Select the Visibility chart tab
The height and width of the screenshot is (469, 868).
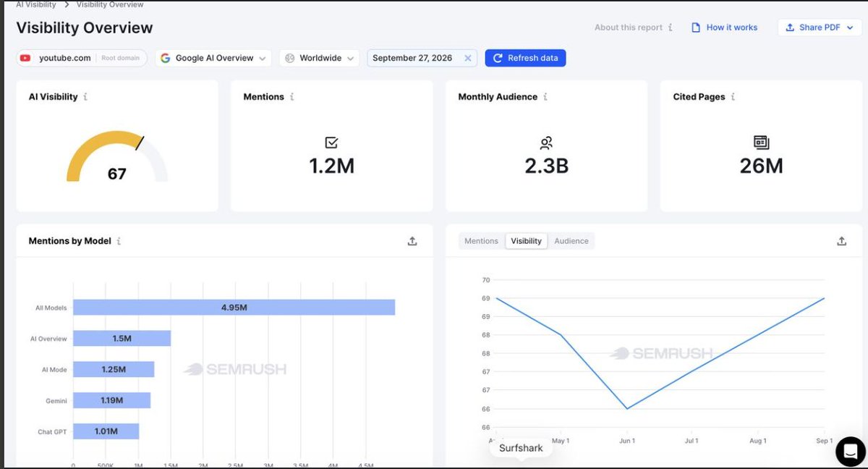pos(526,241)
